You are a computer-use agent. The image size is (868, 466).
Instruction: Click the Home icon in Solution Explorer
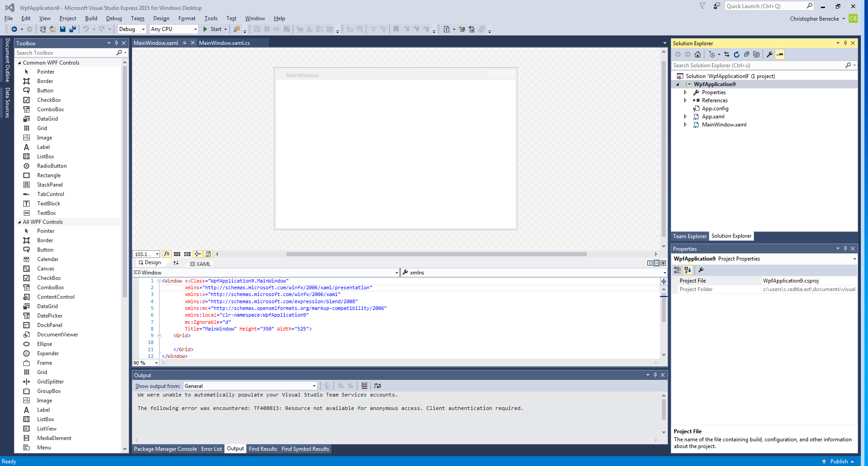698,54
